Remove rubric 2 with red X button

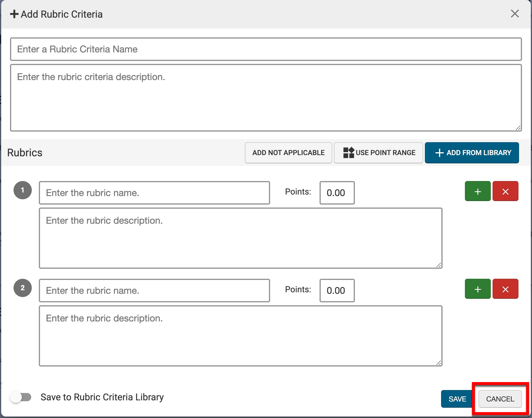click(505, 289)
